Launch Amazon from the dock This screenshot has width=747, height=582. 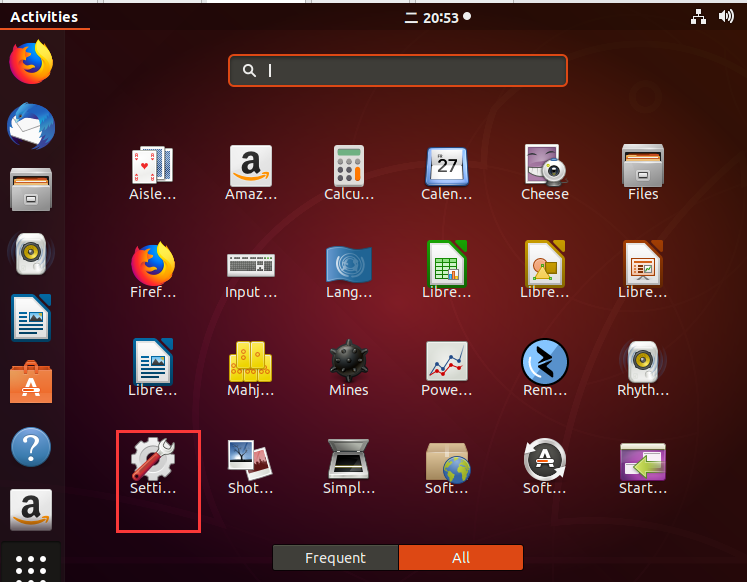[x=31, y=510]
